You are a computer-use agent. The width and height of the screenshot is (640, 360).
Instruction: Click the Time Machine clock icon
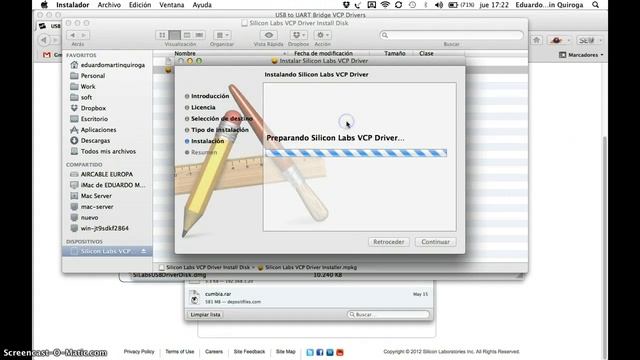point(412,5)
